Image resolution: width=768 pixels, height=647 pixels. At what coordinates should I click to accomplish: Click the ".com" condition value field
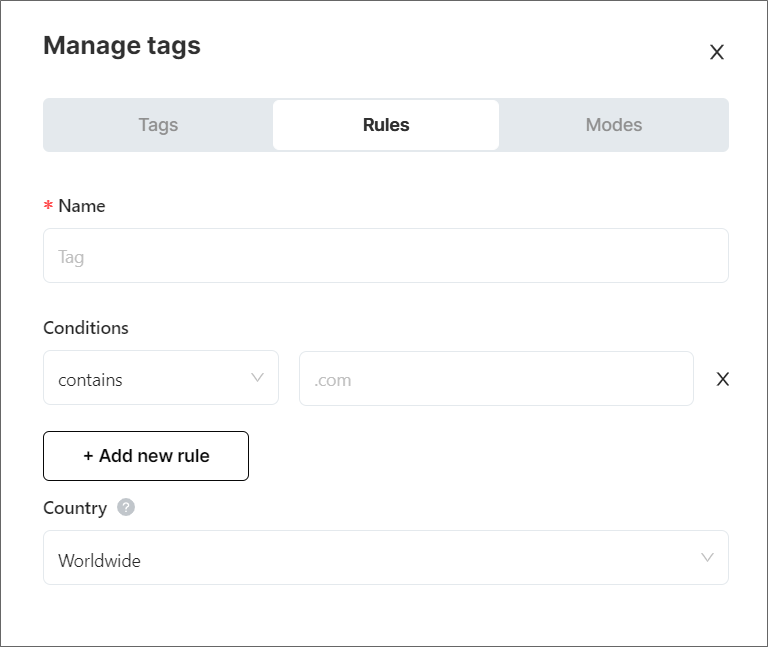coord(495,379)
